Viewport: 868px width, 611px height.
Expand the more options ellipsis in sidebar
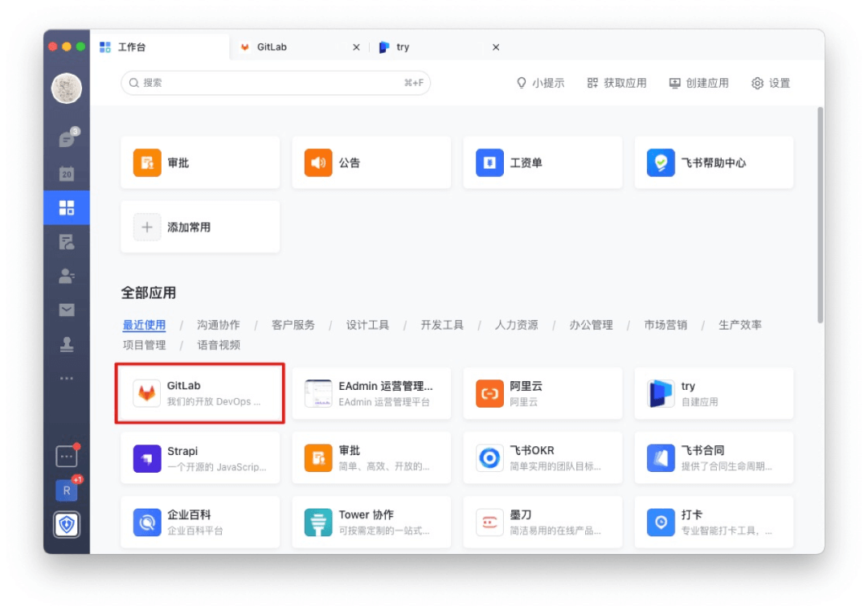(x=67, y=378)
